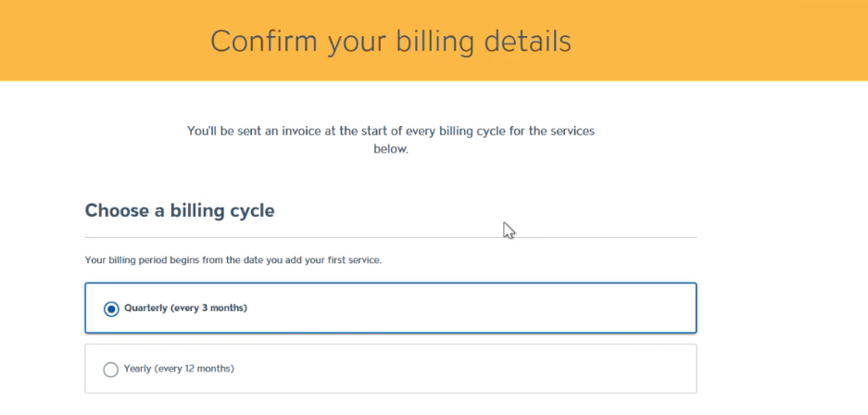Click the divider line under the billing cycle heading

(x=390, y=237)
